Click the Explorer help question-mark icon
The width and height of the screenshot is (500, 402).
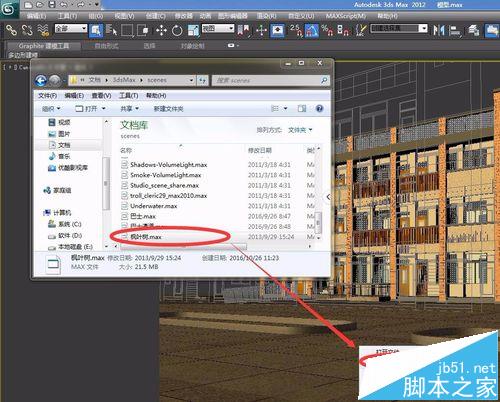(x=319, y=108)
